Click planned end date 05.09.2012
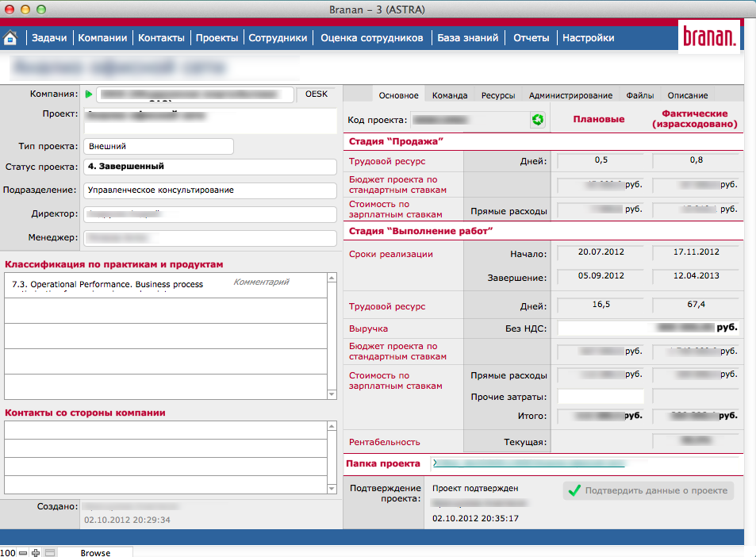This screenshot has height=557, width=756. tap(601, 276)
